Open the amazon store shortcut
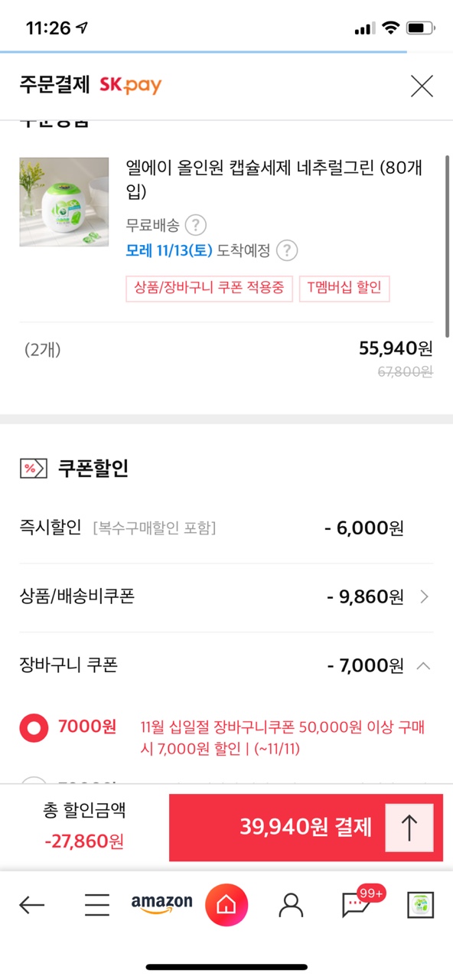The height and width of the screenshot is (980, 453). (x=161, y=904)
